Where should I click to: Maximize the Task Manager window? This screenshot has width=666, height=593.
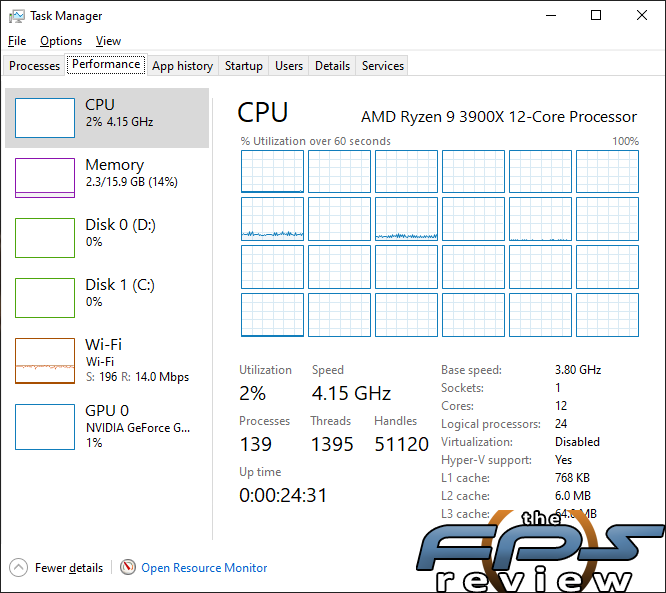click(596, 15)
